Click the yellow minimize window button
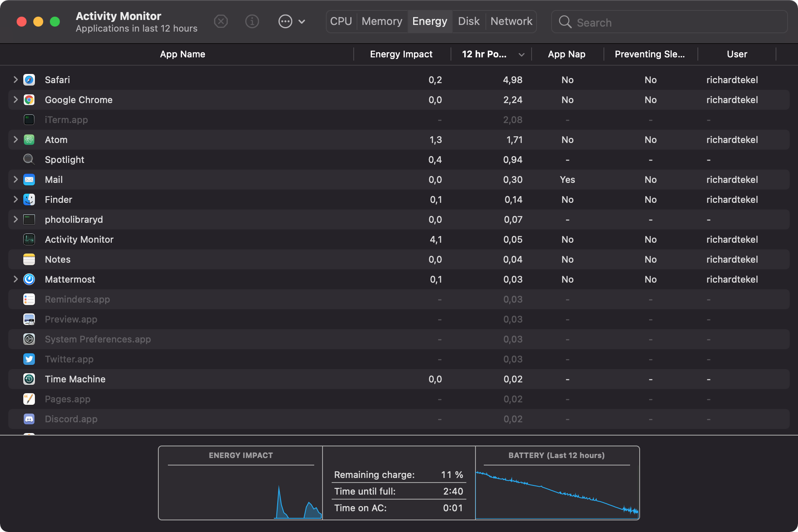 pos(38,22)
